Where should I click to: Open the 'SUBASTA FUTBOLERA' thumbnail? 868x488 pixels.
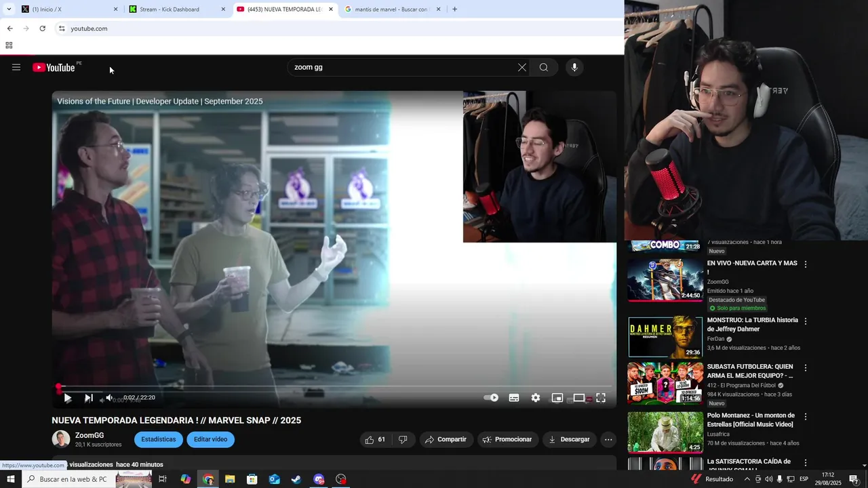point(665,383)
